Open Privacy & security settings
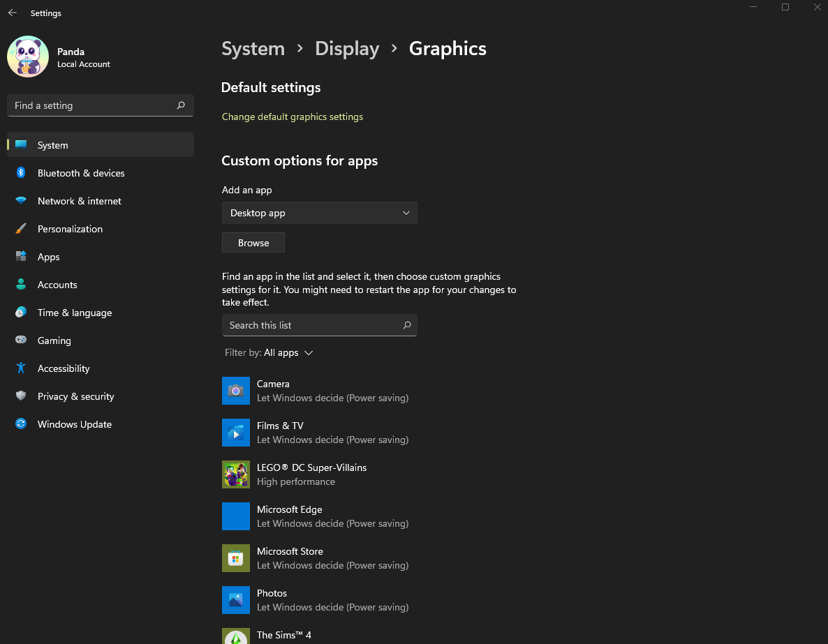Screen dimensions: 828x644 coord(75,396)
